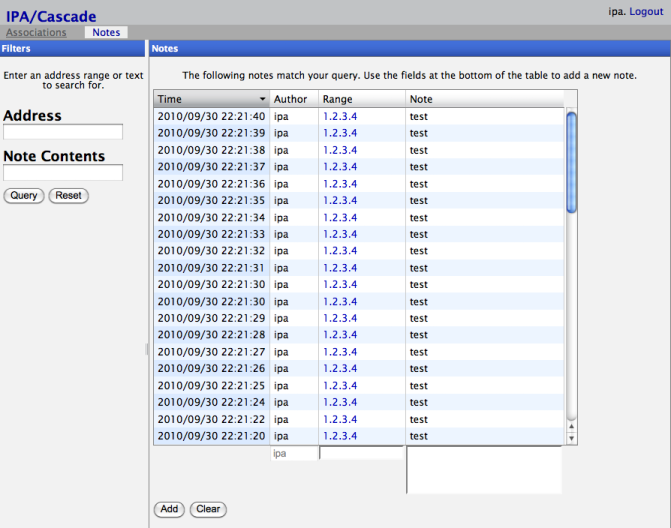
Task: Focus the Address filter input field
Action: click(x=63, y=132)
